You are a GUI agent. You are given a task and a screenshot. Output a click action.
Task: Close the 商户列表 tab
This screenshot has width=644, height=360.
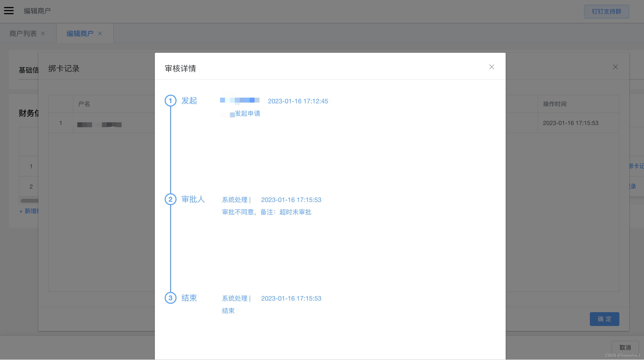[x=43, y=33]
